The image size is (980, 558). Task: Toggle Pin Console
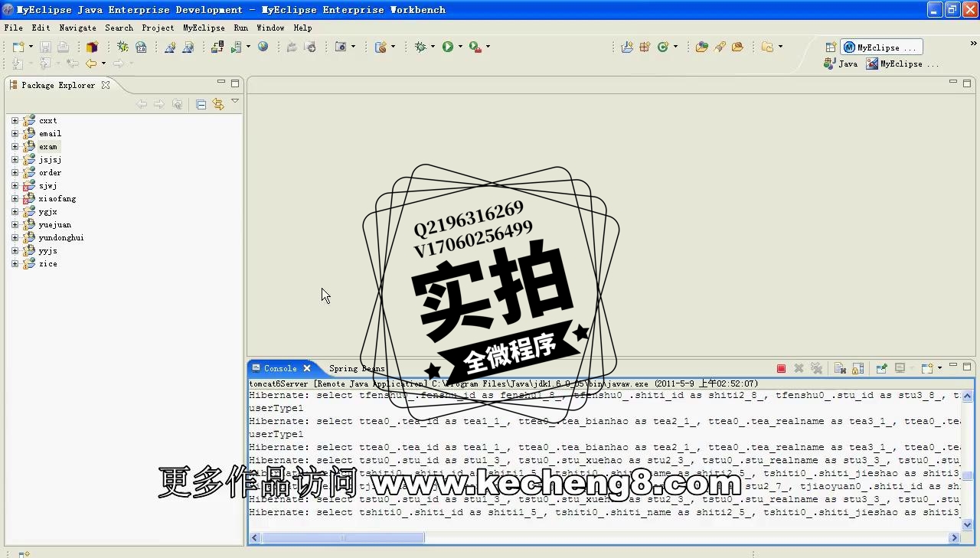881,368
